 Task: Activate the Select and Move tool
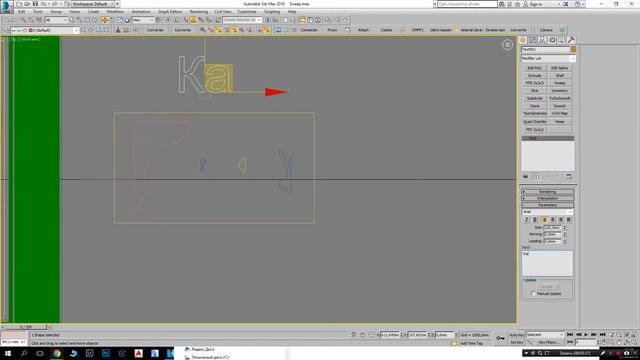[x=104, y=20]
